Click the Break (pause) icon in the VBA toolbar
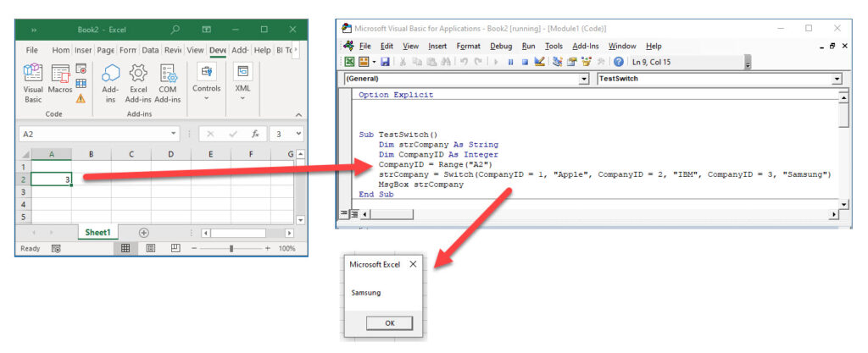 pyautogui.click(x=510, y=62)
